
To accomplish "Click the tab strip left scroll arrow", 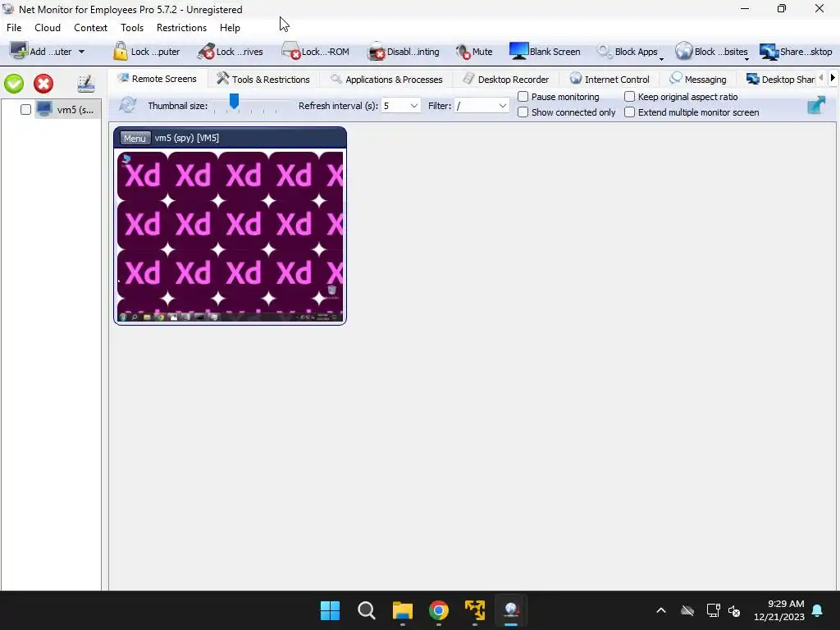I will (821, 78).
